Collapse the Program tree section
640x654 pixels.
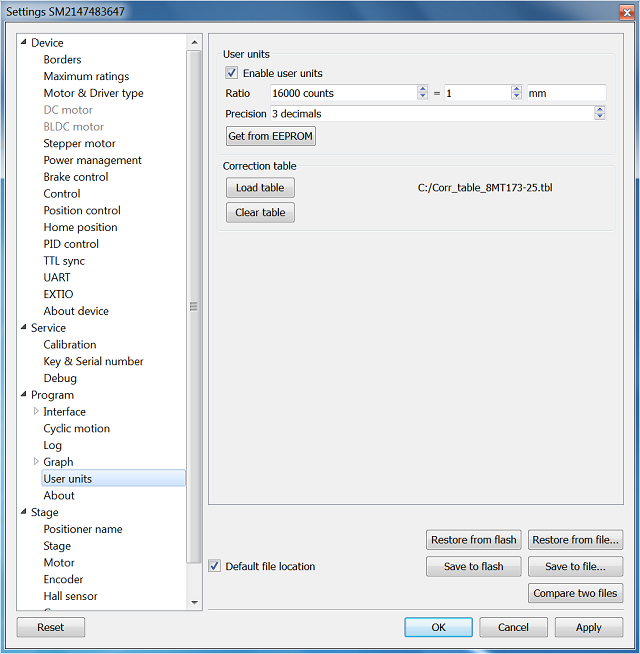tap(24, 395)
